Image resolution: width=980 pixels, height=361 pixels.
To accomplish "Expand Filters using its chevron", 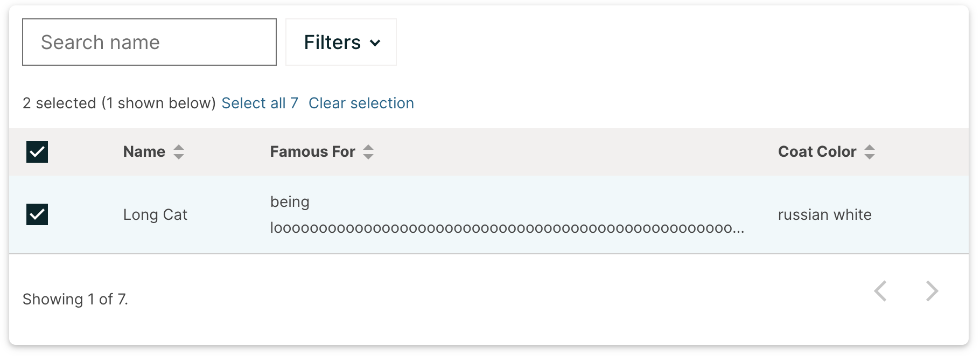I will click(376, 43).
